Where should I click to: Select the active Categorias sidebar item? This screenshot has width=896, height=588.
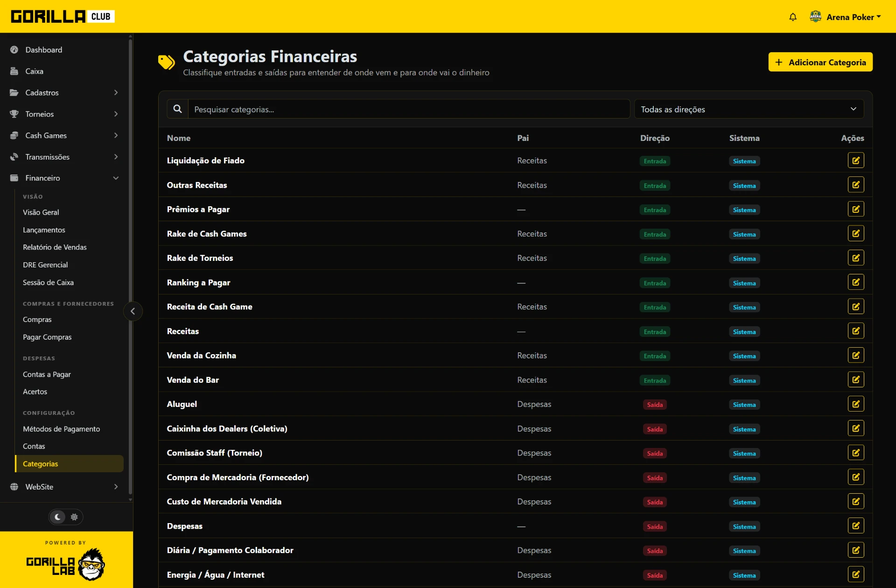point(70,464)
